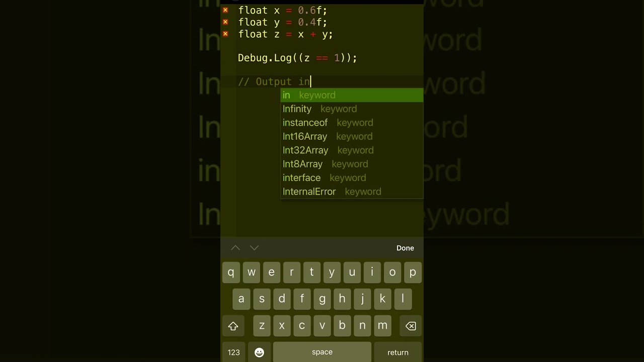Tap the 'u' key
Viewport: 644px width, 362px height.
tap(352, 272)
